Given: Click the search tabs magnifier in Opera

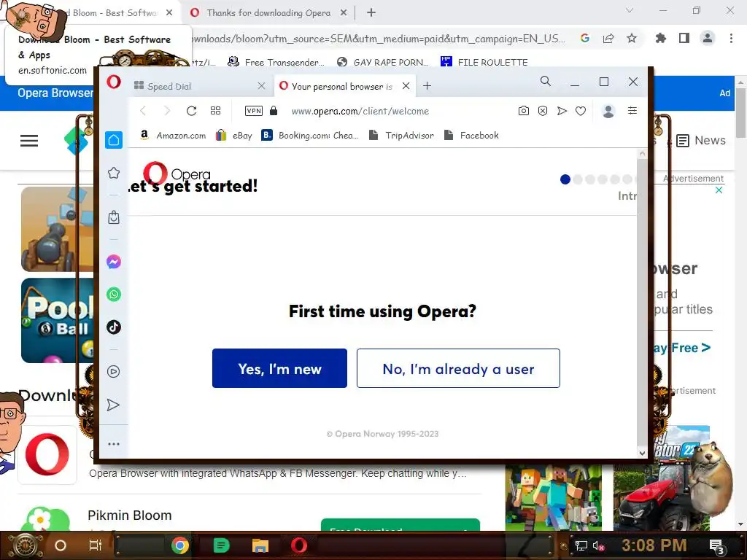Looking at the screenshot, I should pyautogui.click(x=546, y=82).
